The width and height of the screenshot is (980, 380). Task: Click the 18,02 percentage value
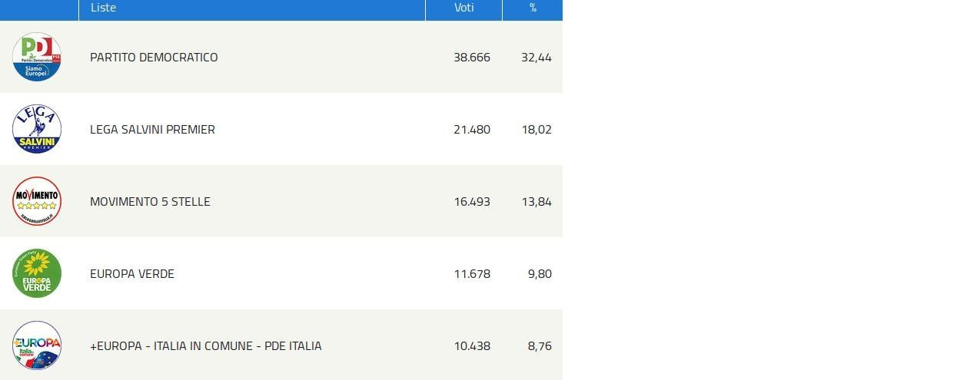coord(537,130)
